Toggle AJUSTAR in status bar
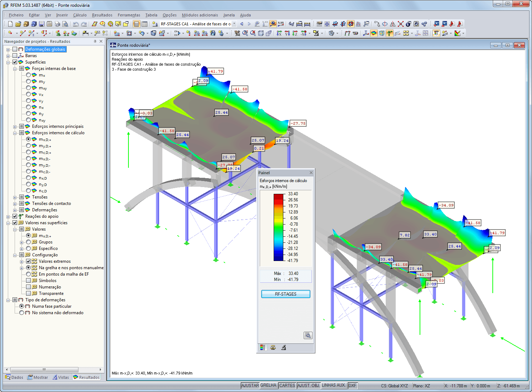Screen dimensions: 532x392 coord(250,386)
